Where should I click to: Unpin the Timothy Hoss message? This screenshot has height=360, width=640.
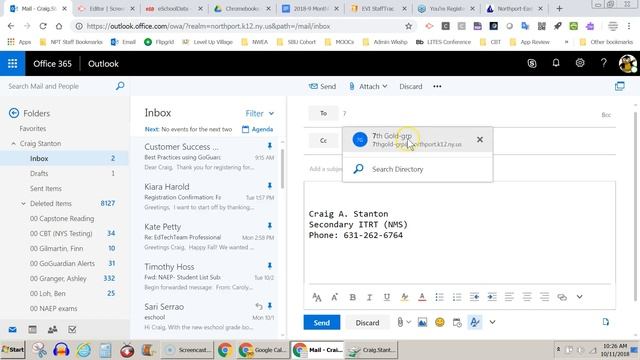click(x=269, y=266)
